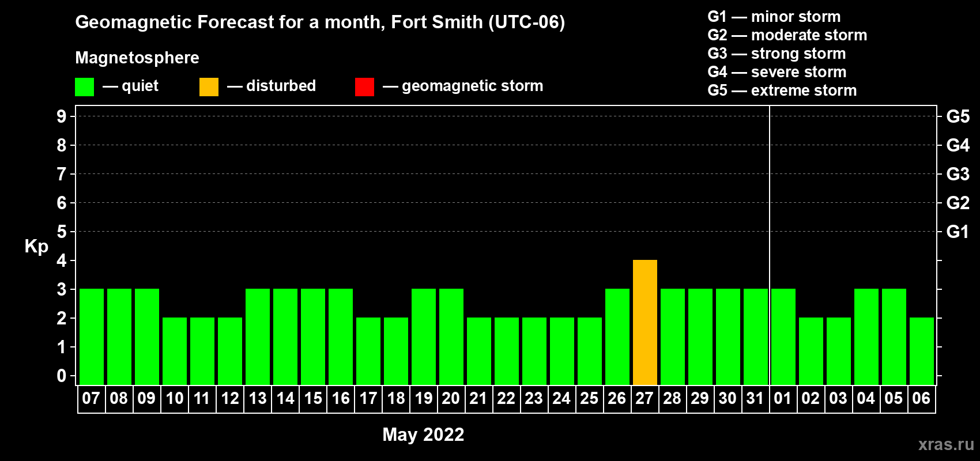Click the green bar above date 07
This screenshot has width=980, height=461.
click(92, 337)
